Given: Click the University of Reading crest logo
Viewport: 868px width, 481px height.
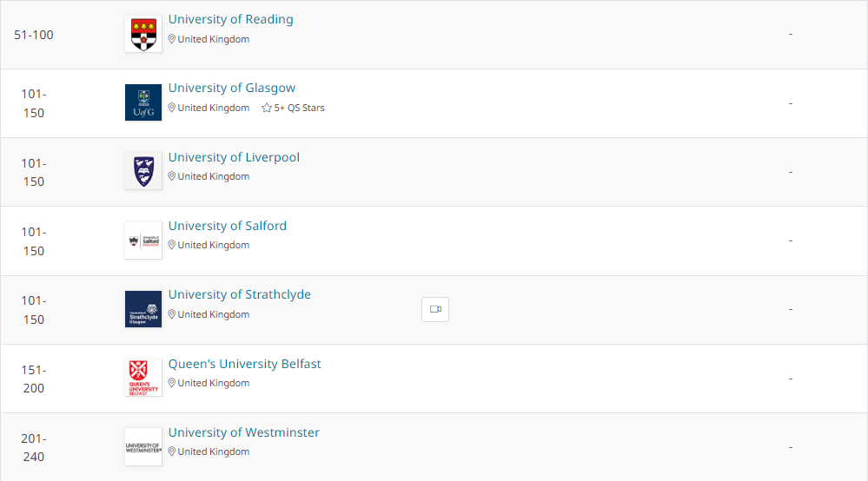Looking at the screenshot, I should (x=142, y=34).
